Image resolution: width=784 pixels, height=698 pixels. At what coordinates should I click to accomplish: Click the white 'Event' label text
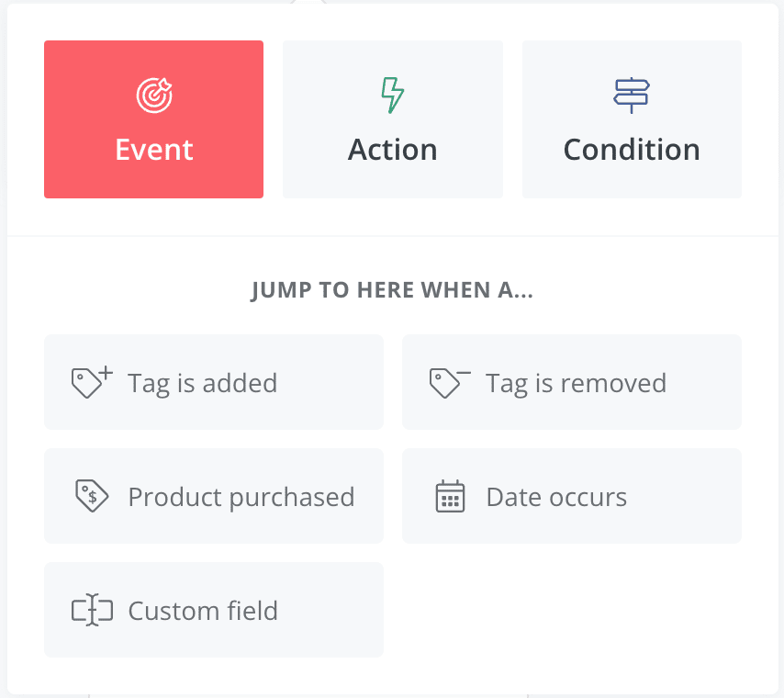[154, 150]
